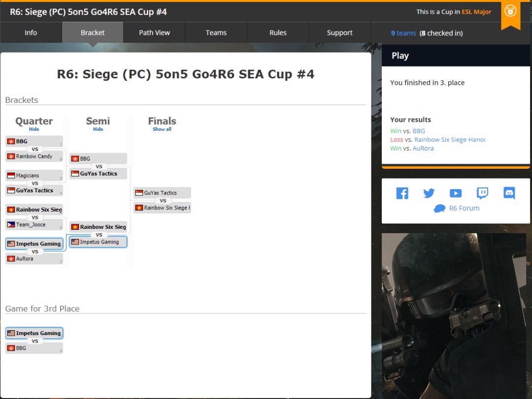Open AuRora link in Your results
This screenshot has width=532, height=399.
tap(423, 149)
